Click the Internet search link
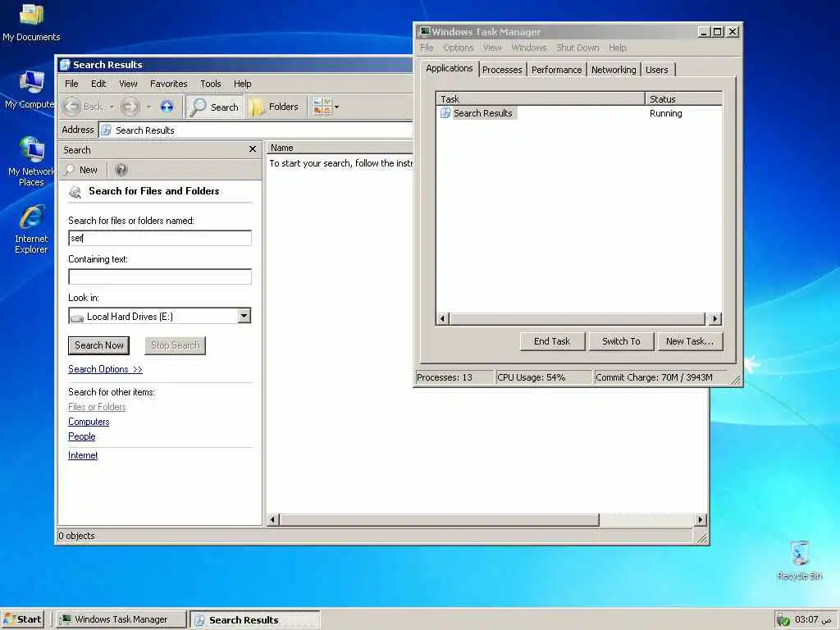The height and width of the screenshot is (630, 840). click(x=83, y=455)
